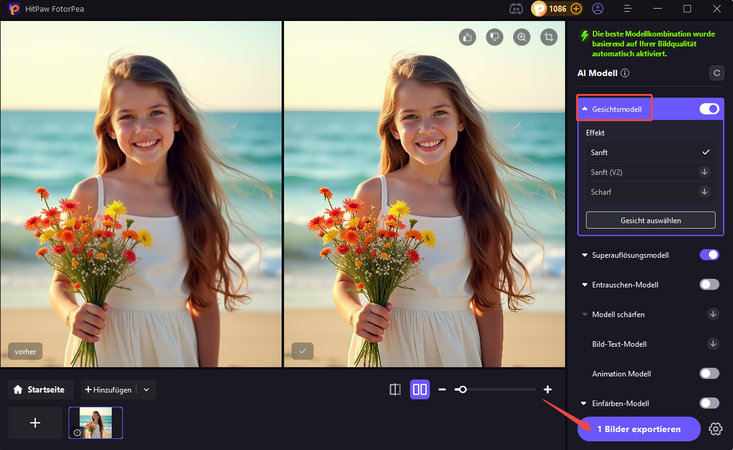
Task: Open the magnifier zoom tool on the preview
Action: coord(522,37)
